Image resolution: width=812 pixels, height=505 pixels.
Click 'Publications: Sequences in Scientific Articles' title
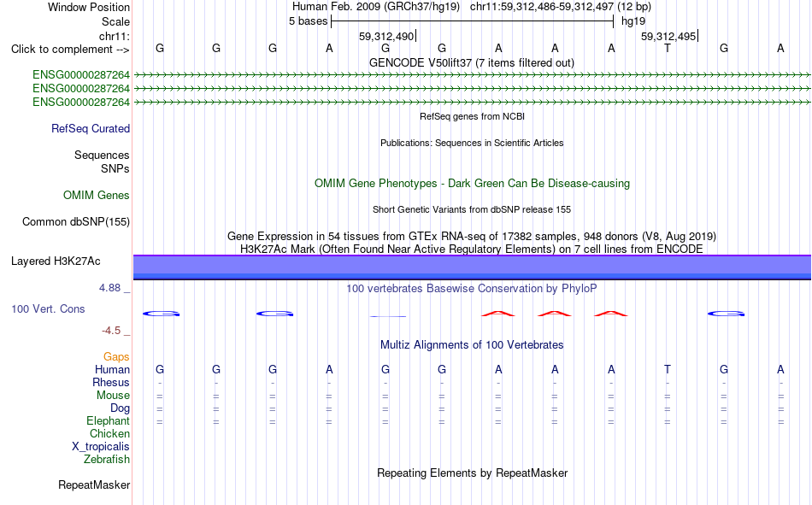(x=472, y=143)
